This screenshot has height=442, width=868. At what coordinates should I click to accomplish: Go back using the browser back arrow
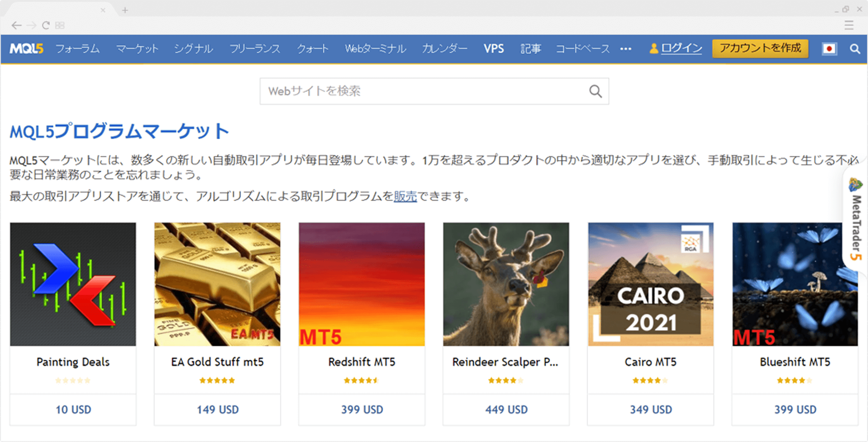pos(17,26)
